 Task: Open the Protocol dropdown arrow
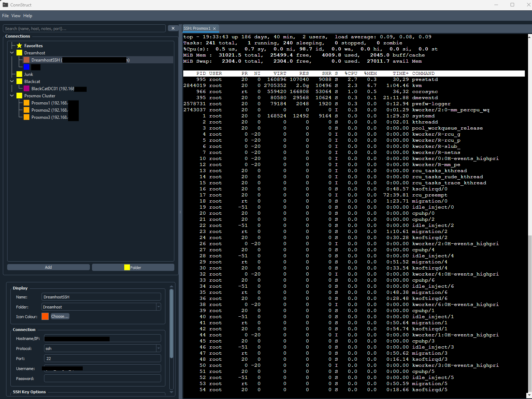pyautogui.click(x=159, y=349)
